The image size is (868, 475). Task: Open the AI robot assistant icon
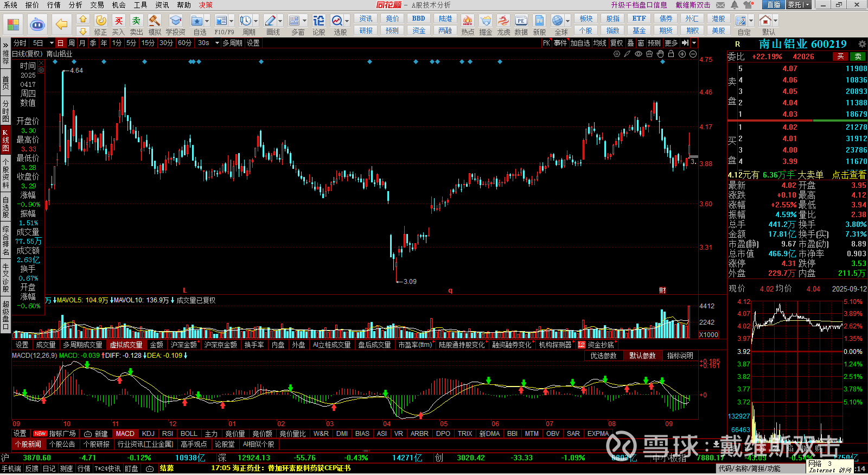[37, 24]
